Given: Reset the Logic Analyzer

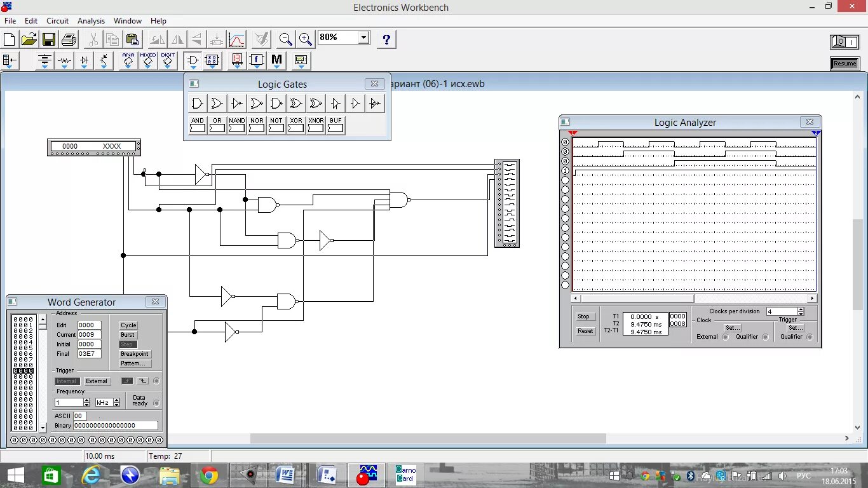Looking at the screenshot, I should pyautogui.click(x=585, y=331).
